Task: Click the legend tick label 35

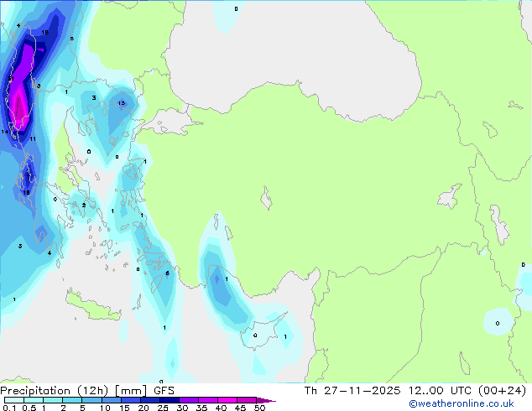Action: pyautogui.click(x=201, y=408)
